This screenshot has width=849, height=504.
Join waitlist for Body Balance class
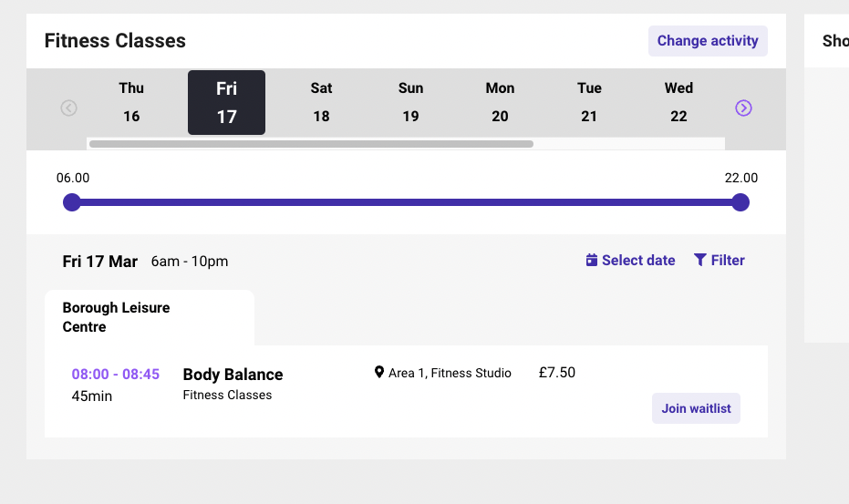click(x=696, y=408)
